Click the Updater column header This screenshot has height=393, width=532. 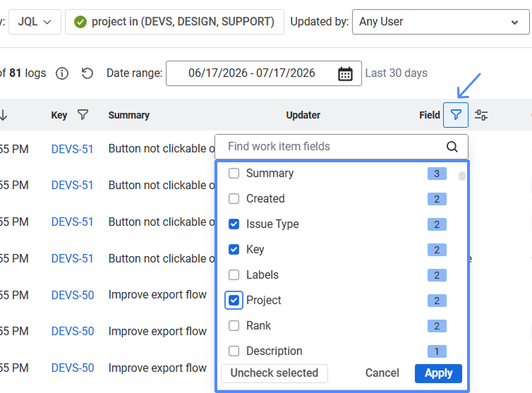(303, 116)
